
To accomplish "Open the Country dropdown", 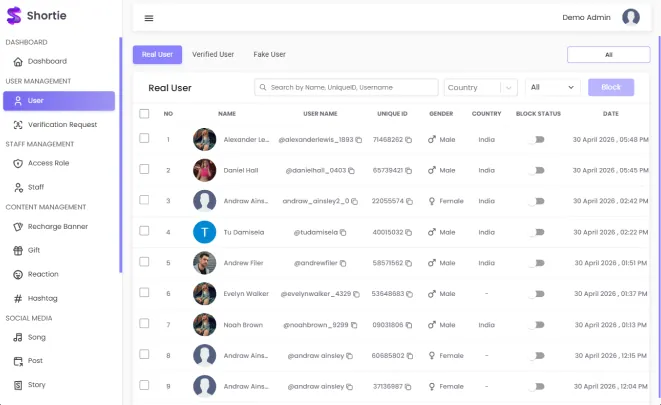I will click(x=481, y=88).
